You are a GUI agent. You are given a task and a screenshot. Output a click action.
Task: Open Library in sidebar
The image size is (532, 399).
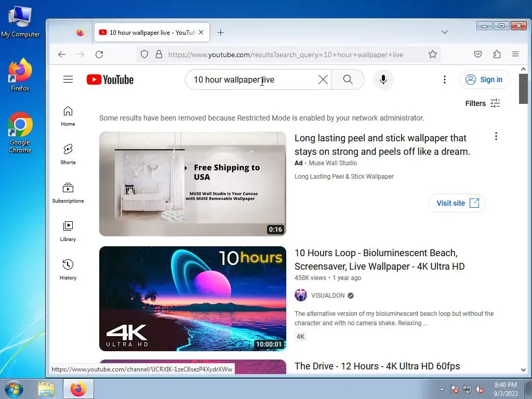click(x=68, y=231)
